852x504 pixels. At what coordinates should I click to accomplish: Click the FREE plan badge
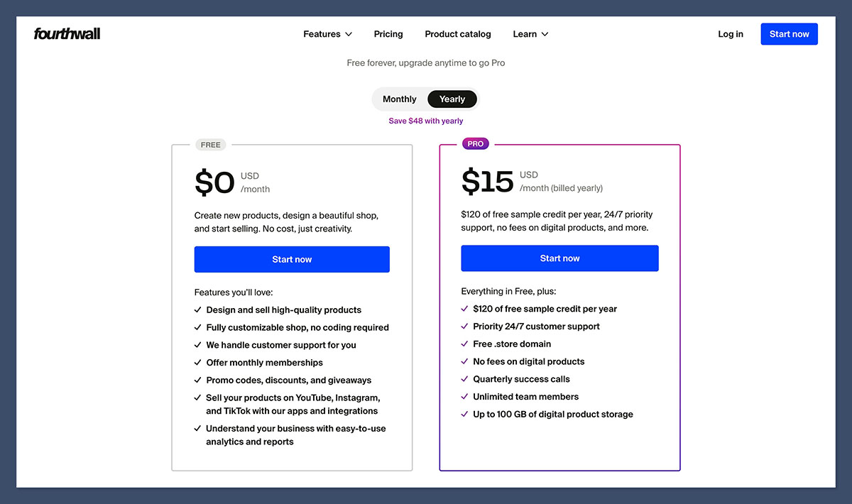[210, 144]
